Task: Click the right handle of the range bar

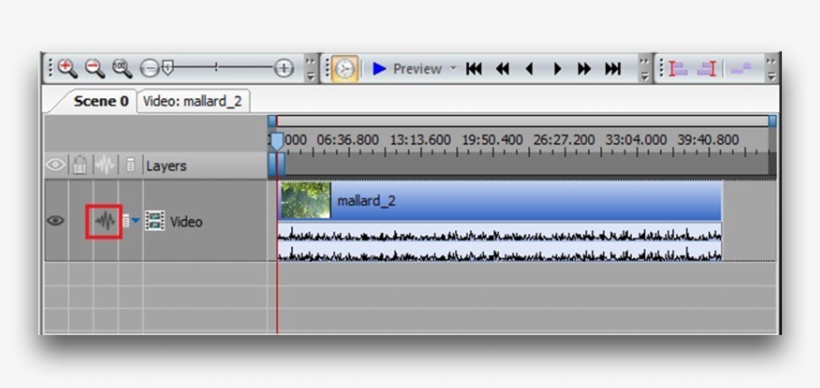Action: pos(772,121)
